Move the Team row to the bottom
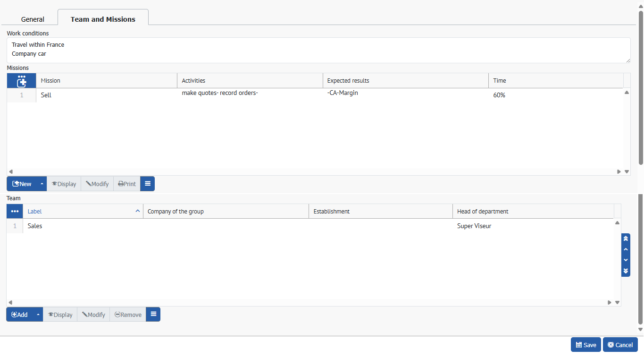The image size is (644, 358). click(x=626, y=271)
